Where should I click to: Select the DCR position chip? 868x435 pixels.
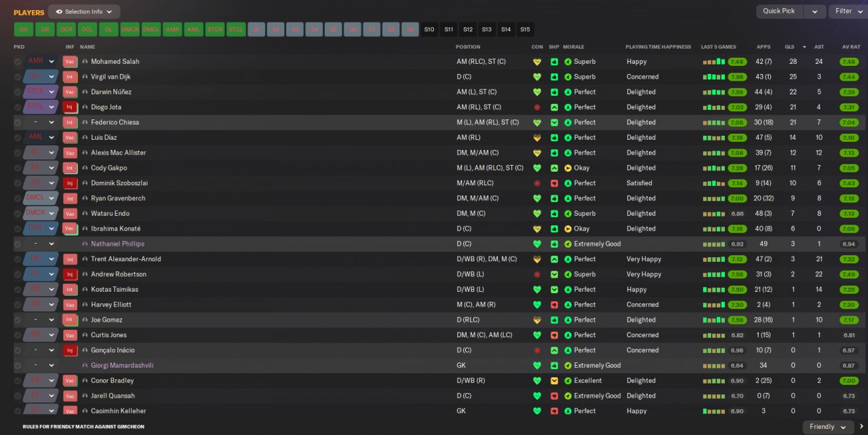66,30
